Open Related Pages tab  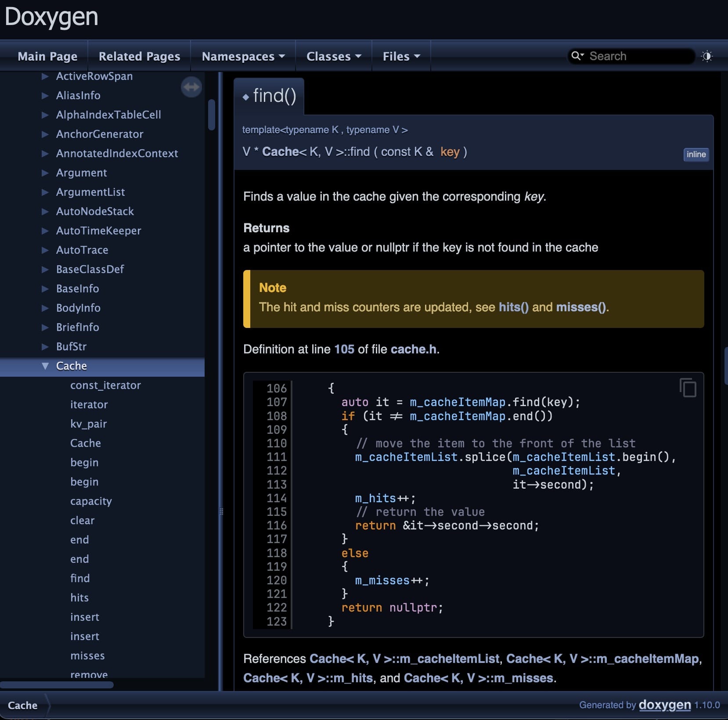click(x=139, y=56)
